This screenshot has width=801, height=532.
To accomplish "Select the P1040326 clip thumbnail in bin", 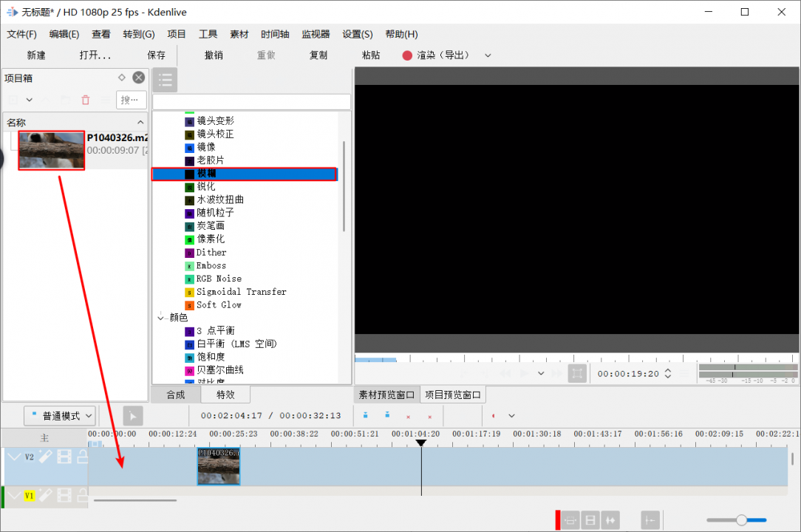I will (52, 151).
